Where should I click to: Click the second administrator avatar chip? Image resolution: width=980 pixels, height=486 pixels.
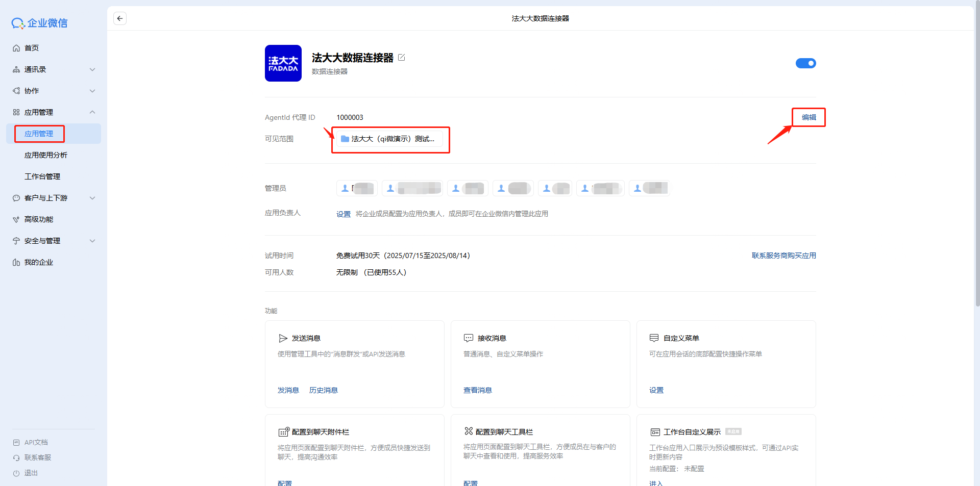(x=412, y=188)
